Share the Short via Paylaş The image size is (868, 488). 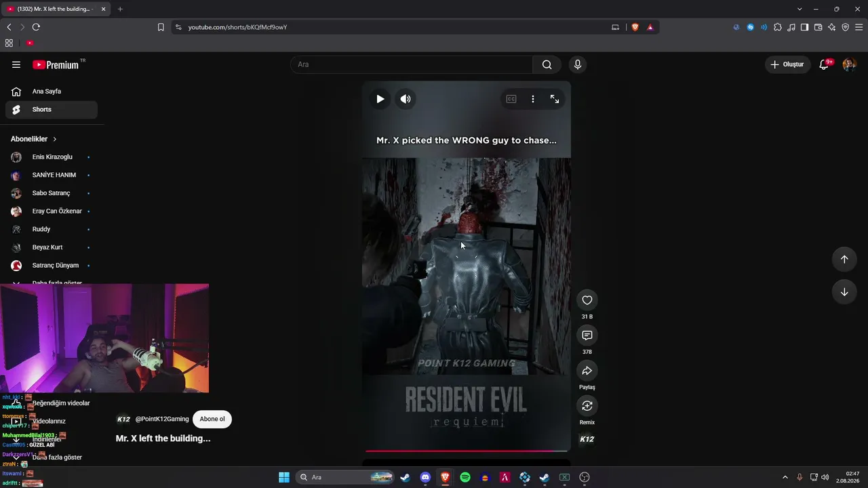coord(587,371)
